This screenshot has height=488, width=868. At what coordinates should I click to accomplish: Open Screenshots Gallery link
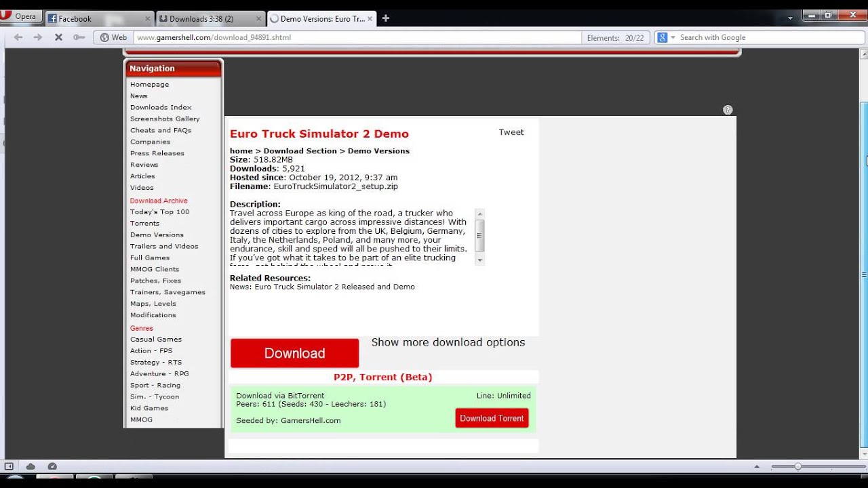pos(165,119)
